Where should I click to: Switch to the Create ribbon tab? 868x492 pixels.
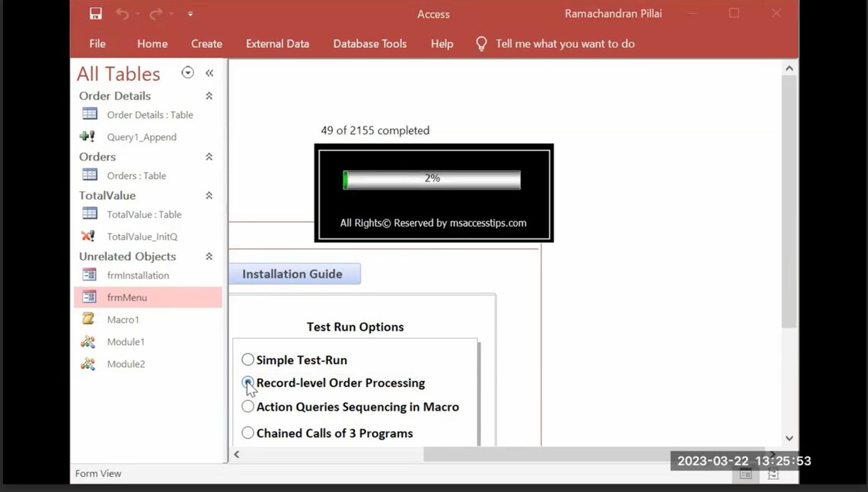click(x=206, y=43)
